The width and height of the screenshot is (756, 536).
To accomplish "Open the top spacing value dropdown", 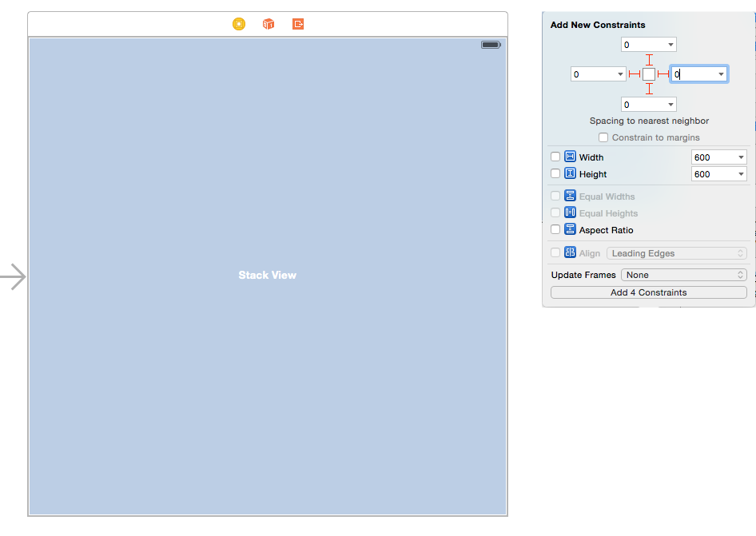I will coord(670,44).
